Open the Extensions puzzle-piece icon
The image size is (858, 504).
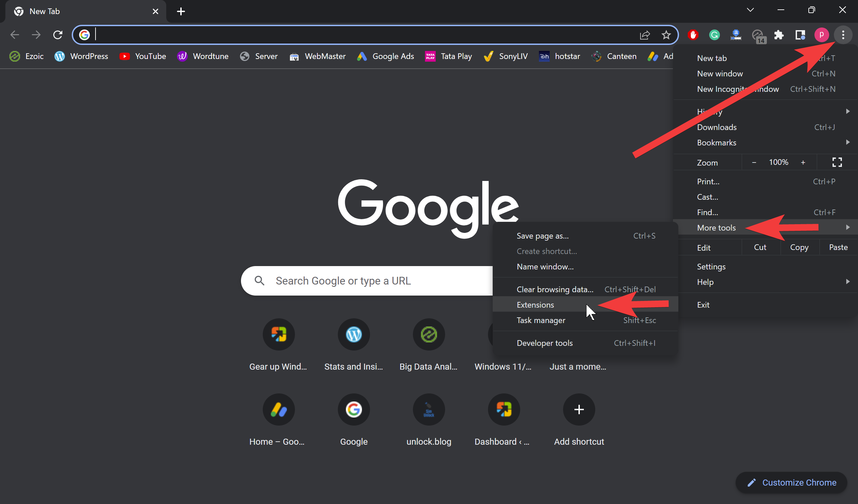coord(779,35)
